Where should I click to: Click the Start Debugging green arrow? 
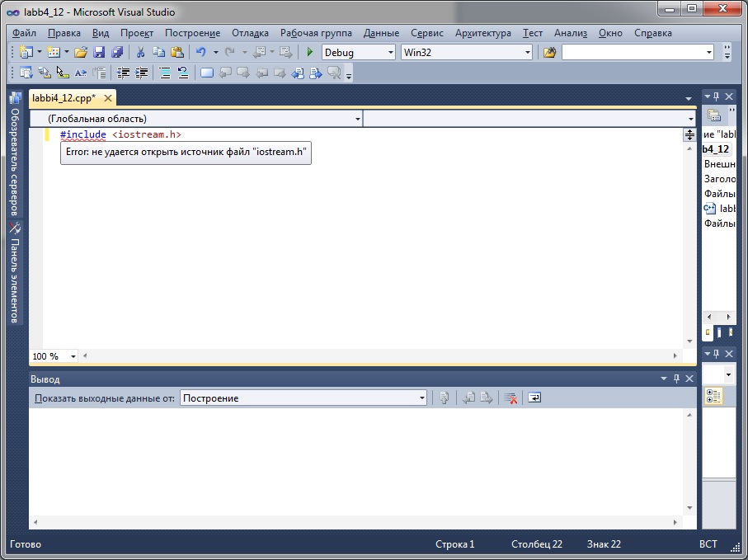310,52
